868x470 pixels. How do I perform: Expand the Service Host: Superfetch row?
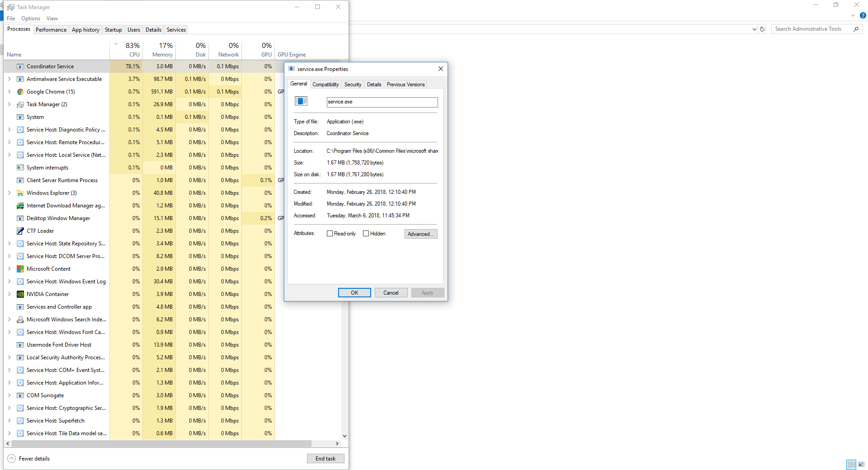[9, 421]
